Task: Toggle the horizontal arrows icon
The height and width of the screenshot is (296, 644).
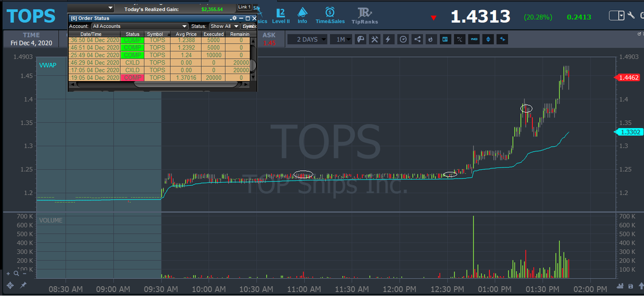Action: pyautogui.click(x=502, y=39)
